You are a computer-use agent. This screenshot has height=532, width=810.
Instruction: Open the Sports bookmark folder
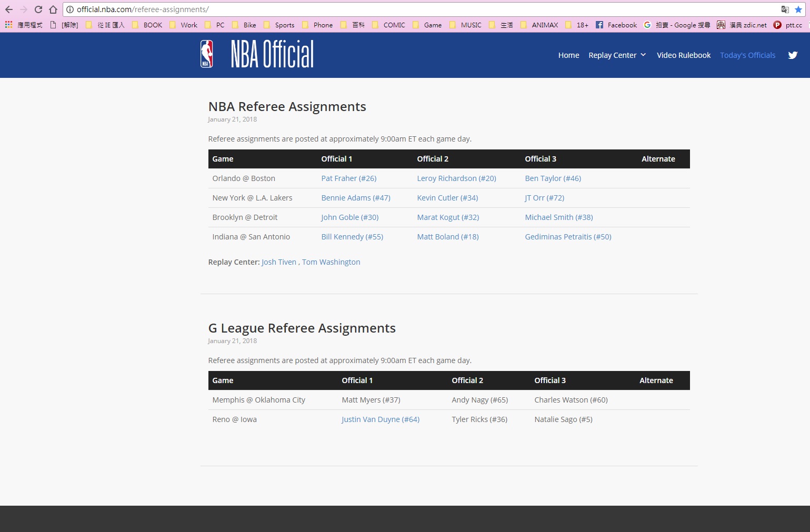[279, 25]
